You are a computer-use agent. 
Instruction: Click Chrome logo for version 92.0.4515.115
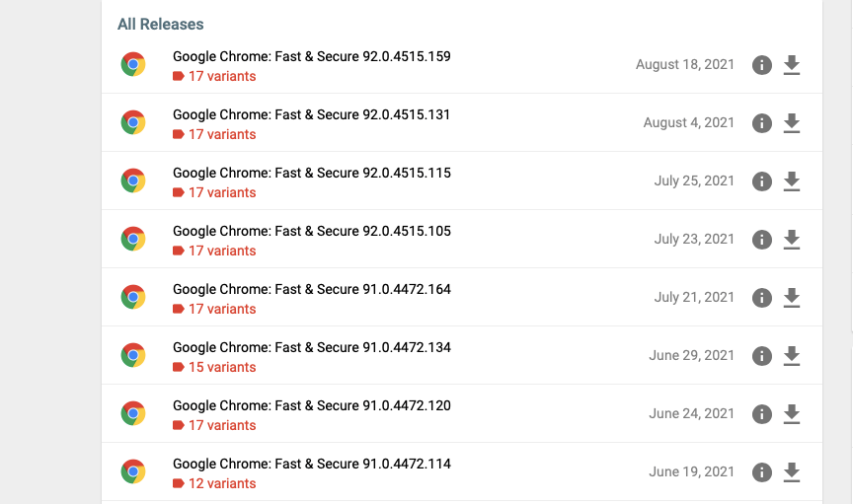[x=133, y=180]
